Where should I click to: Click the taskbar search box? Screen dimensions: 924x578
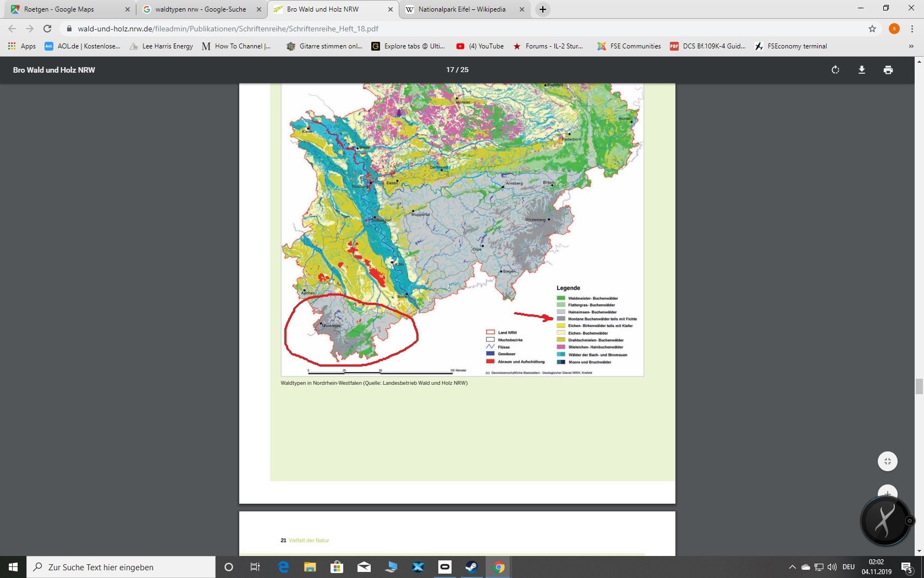(x=121, y=567)
